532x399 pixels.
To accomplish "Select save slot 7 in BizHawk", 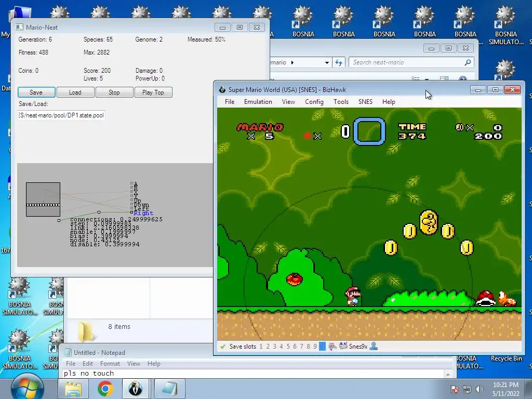I will tap(301, 347).
